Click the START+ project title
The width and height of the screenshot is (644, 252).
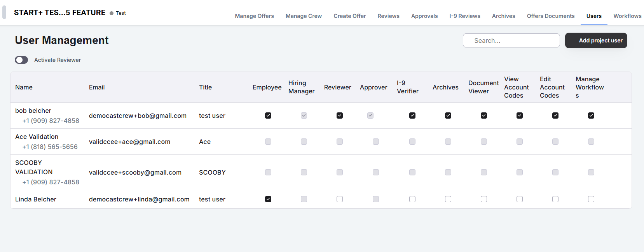59,12
